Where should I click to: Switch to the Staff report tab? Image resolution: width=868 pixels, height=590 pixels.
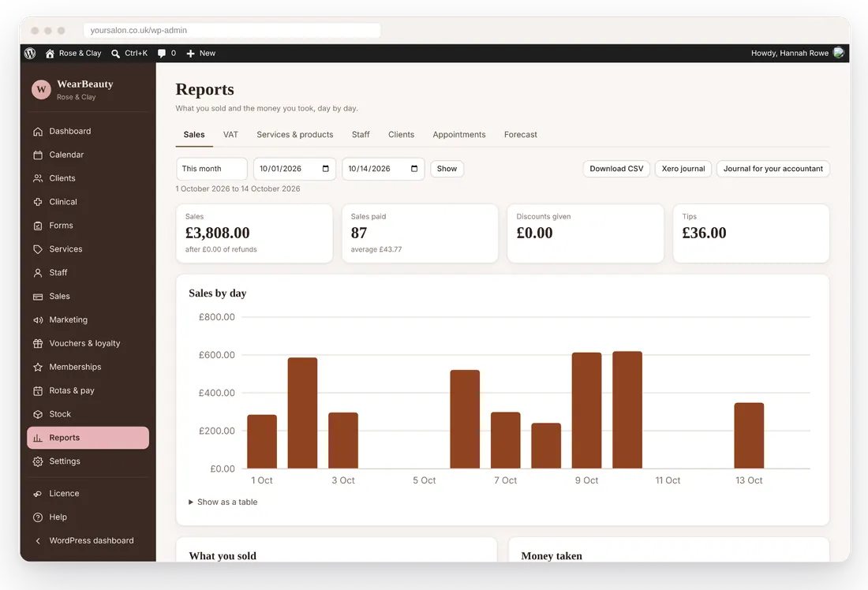(361, 135)
